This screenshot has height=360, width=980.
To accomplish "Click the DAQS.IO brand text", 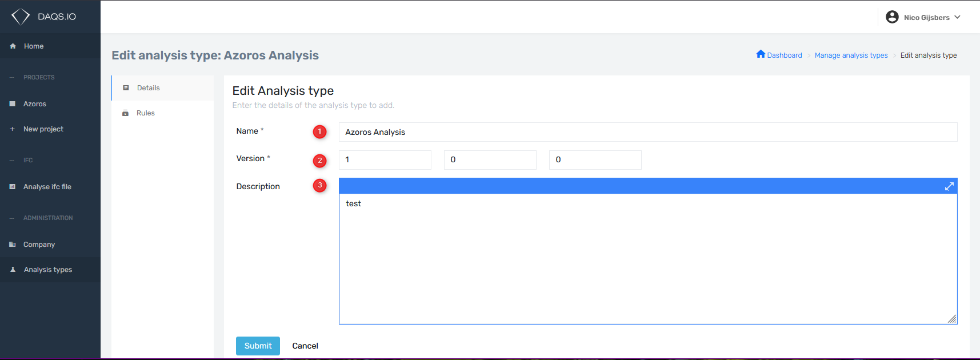I will (x=57, y=17).
